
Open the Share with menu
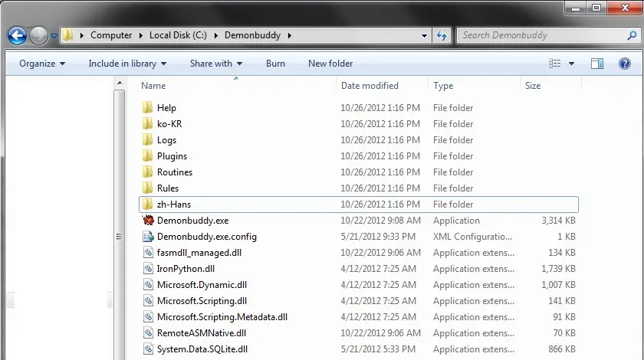point(216,64)
